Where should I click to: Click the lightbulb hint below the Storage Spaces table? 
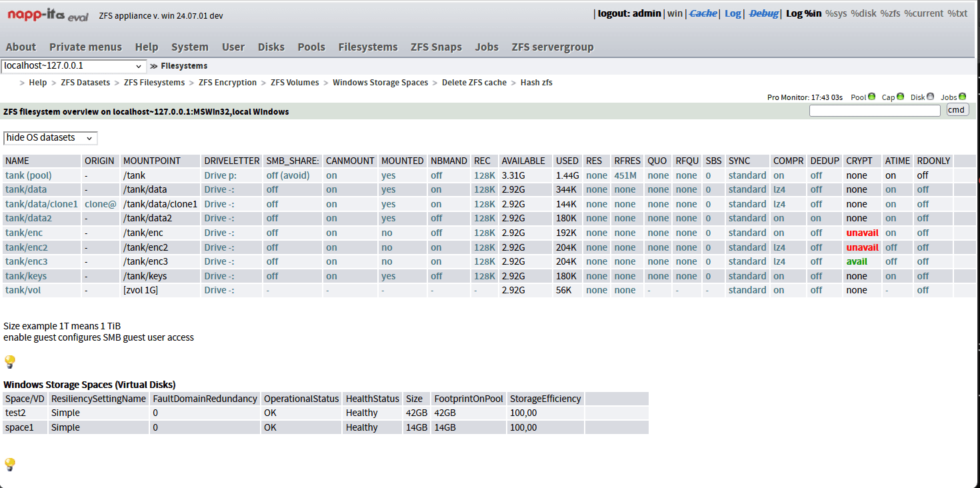(x=9, y=464)
